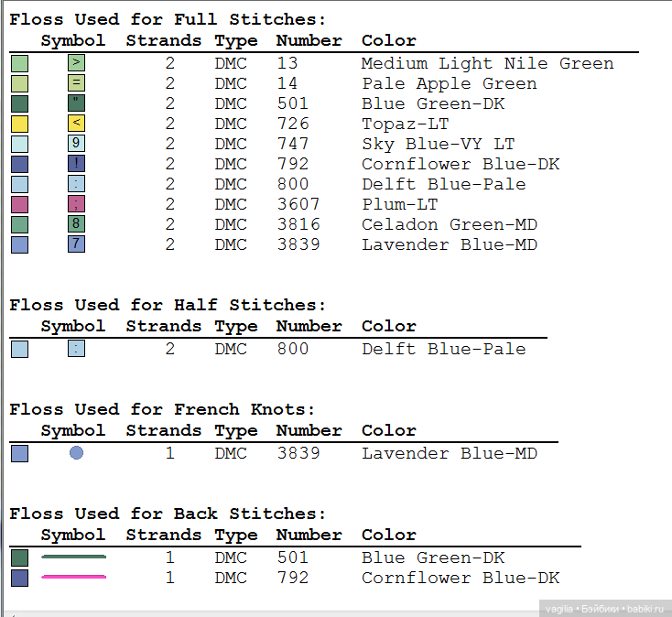Select the French Knots Lavender Blue-MD swatch

point(19,453)
